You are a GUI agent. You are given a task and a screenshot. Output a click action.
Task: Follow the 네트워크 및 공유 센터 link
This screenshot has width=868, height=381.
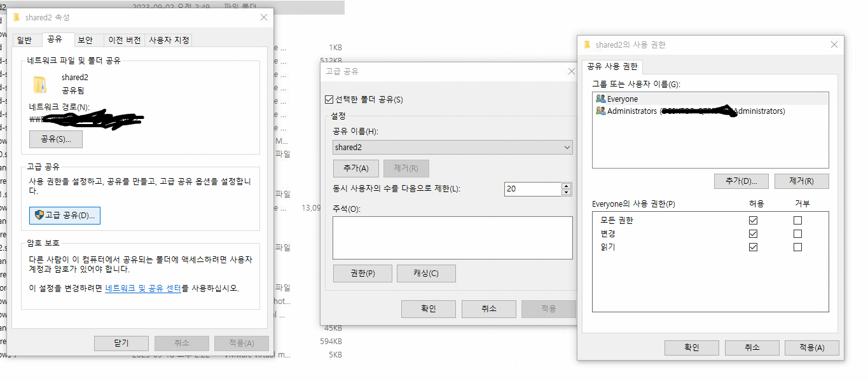[x=143, y=288]
